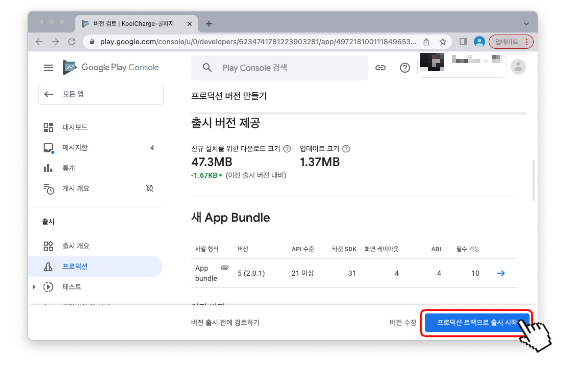Open Release overview (출시 개요) item
This screenshot has width=568, height=371.
click(96, 246)
